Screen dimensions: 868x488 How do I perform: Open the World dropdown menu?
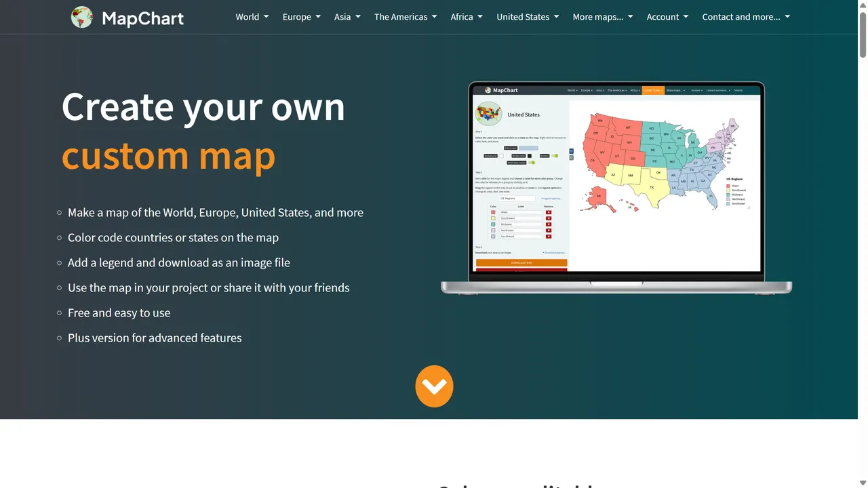tap(252, 17)
